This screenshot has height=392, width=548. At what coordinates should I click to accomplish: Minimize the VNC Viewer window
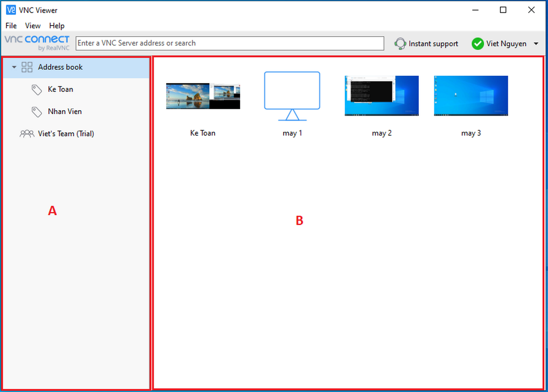(474, 10)
